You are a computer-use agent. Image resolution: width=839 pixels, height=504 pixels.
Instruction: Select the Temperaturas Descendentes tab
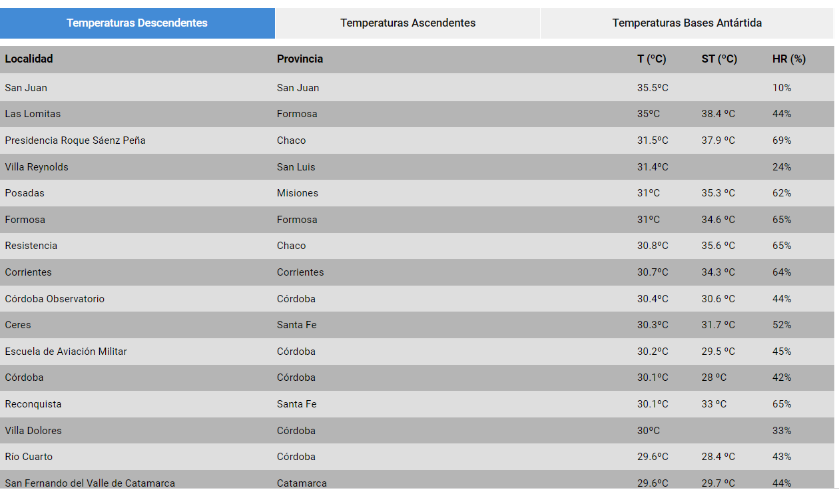pyautogui.click(x=137, y=23)
